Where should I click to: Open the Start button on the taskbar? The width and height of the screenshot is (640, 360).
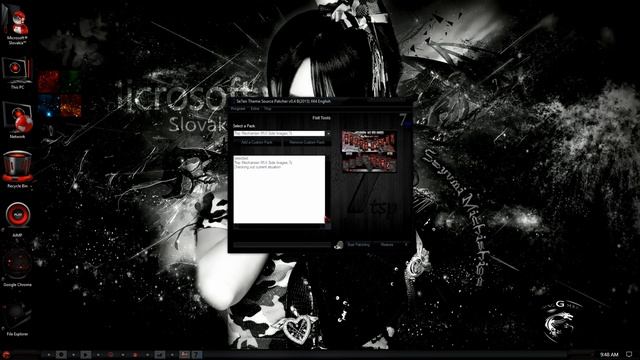click(x=6, y=355)
